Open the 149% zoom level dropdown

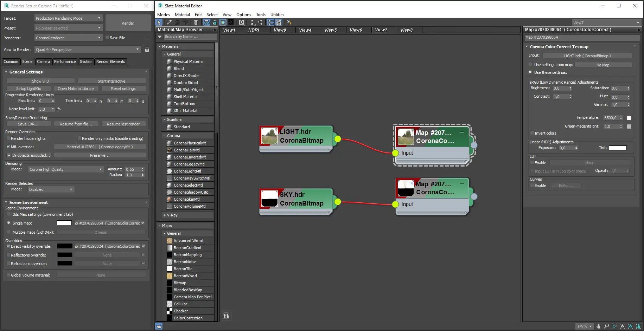(x=584, y=326)
